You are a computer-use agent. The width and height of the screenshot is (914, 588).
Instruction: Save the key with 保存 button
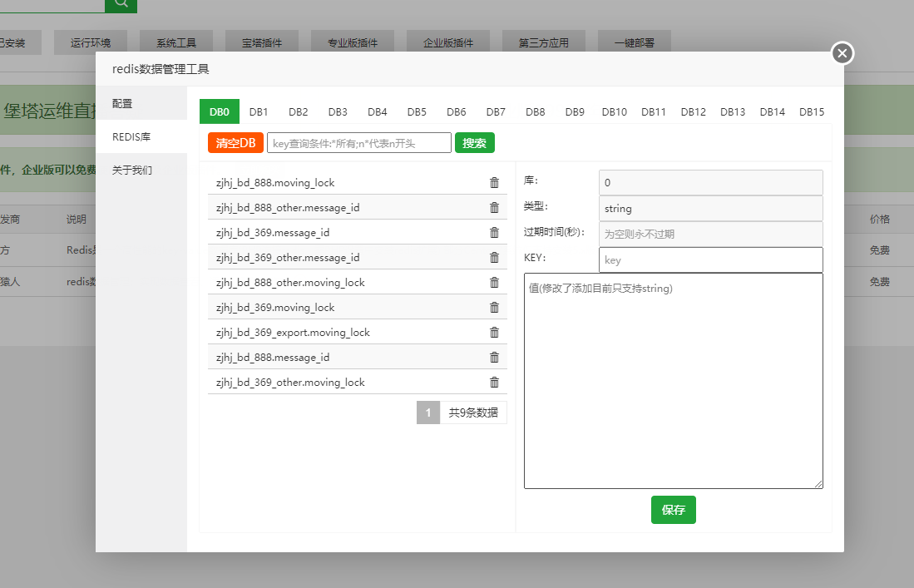tap(673, 510)
